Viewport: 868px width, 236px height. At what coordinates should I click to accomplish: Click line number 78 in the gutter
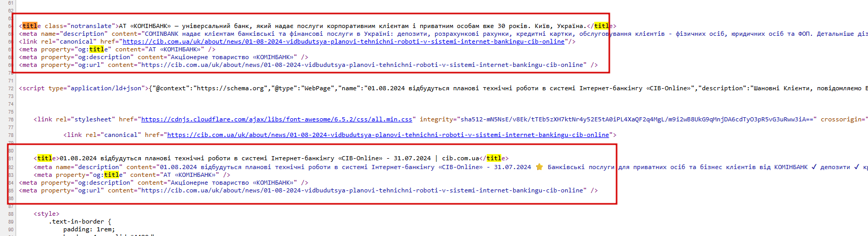[11, 135]
